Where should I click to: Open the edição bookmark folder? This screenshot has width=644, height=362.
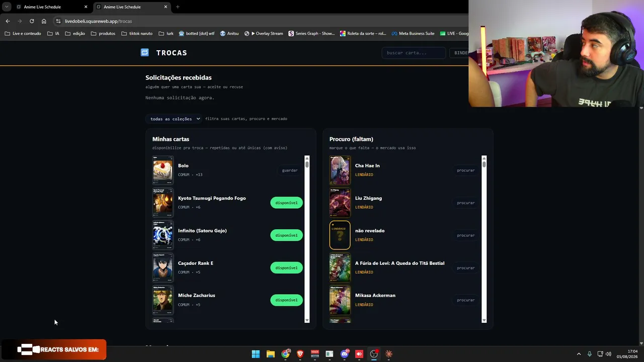[75, 34]
